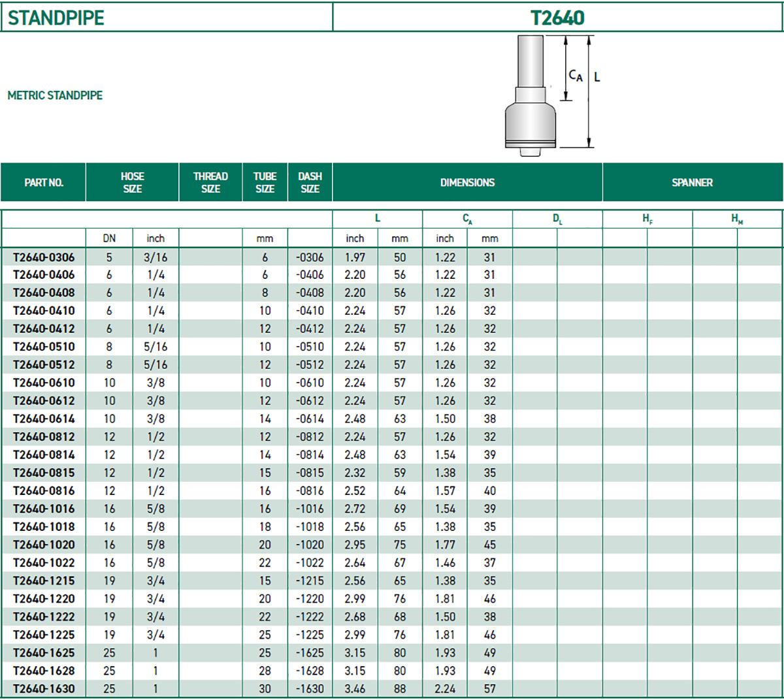This screenshot has height=700, width=784.
Task: Click tube size 28 in T2640-1628 row
Action: coord(265,670)
